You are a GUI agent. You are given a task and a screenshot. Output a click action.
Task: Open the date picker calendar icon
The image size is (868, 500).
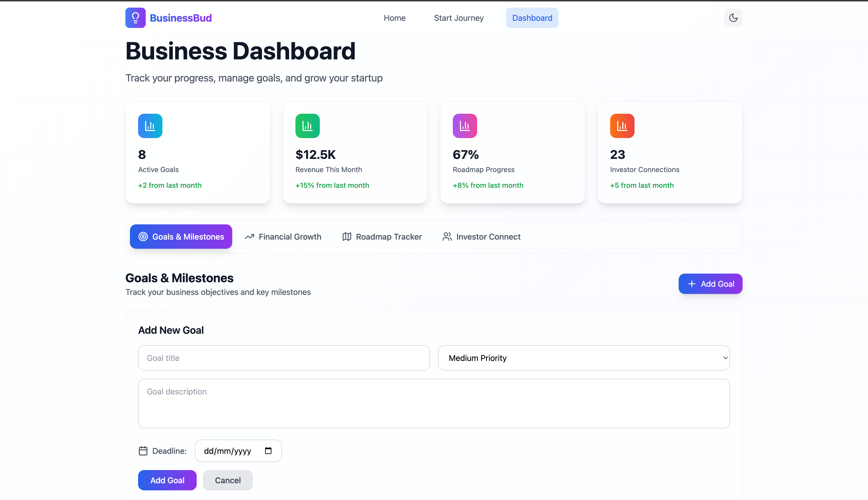point(268,451)
